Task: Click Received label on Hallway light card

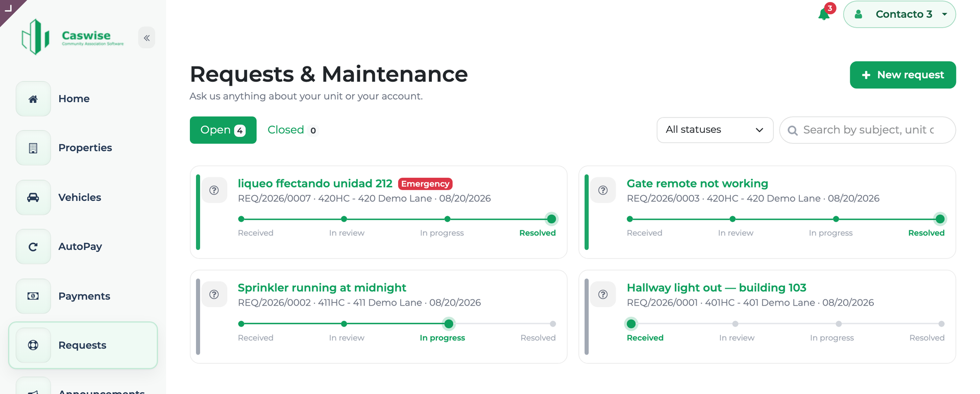Action: [x=645, y=338]
